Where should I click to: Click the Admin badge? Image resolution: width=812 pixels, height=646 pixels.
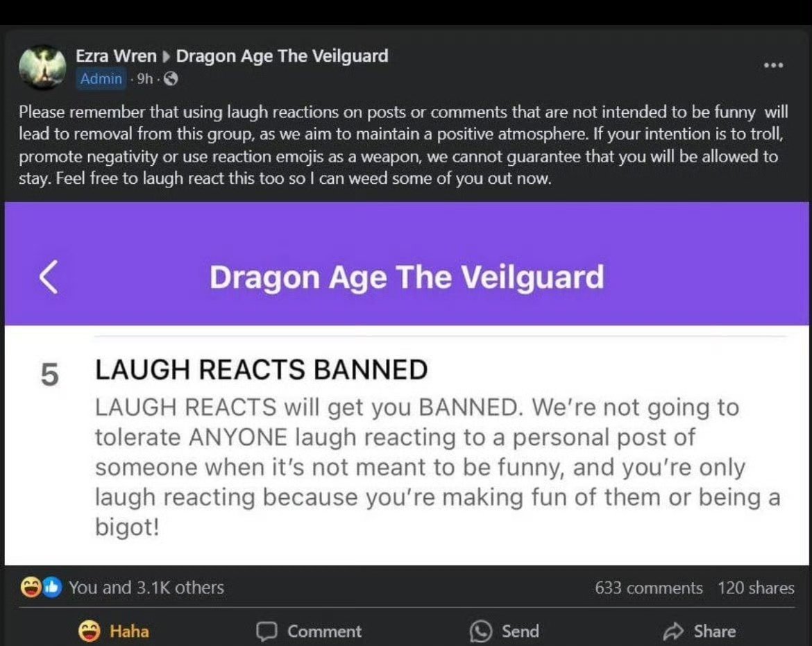[101, 78]
